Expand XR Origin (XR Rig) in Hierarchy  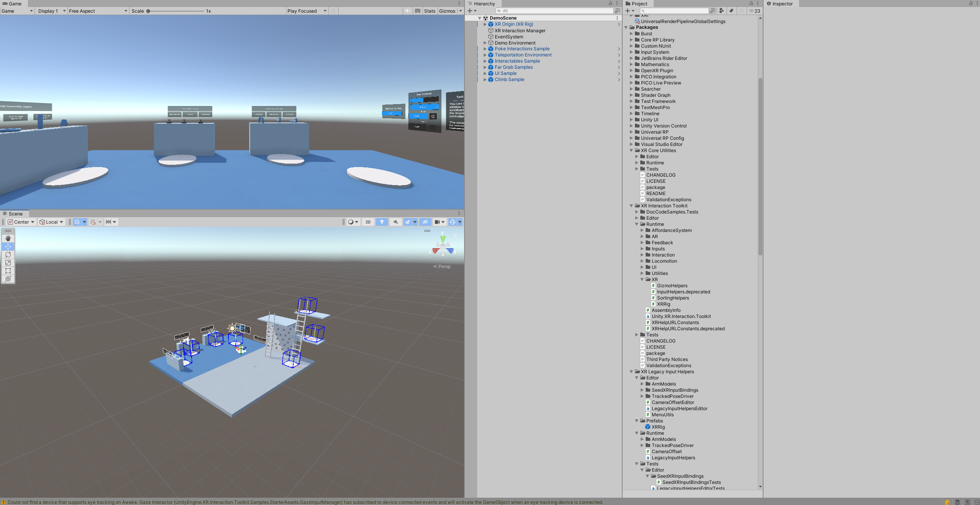click(485, 24)
